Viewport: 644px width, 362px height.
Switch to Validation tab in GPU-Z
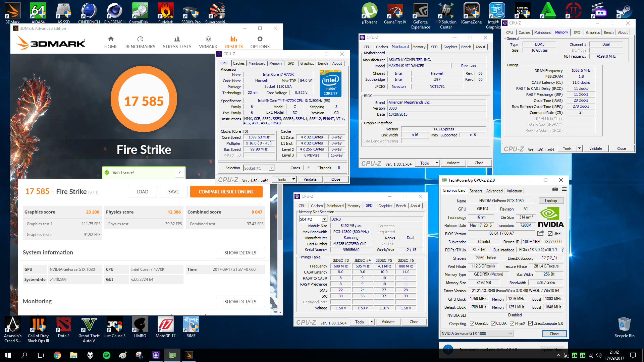[x=514, y=191]
